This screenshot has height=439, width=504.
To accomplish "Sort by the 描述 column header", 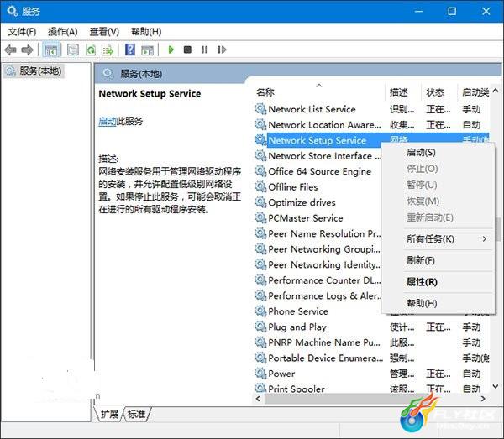I will pyautogui.click(x=398, y=92).
